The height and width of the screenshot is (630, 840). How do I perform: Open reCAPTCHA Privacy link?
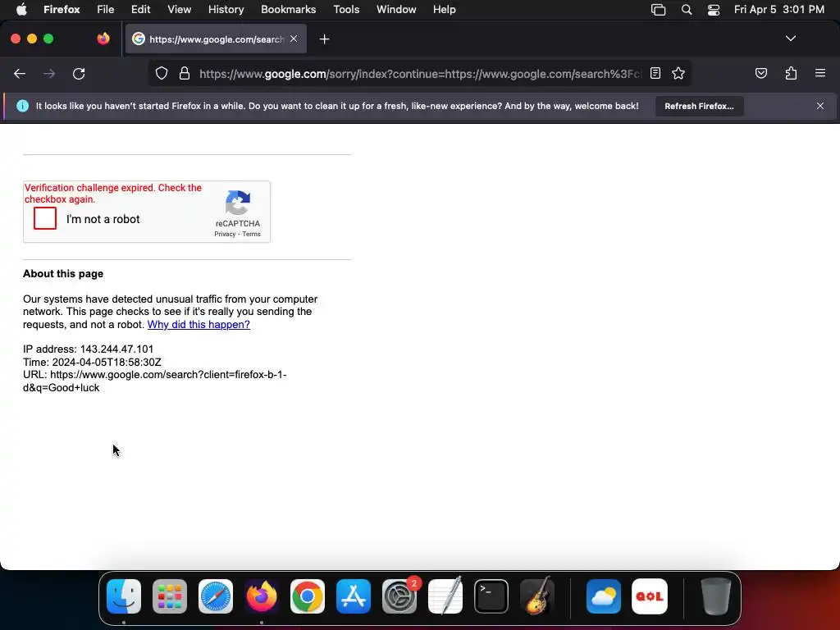[225, 234]
